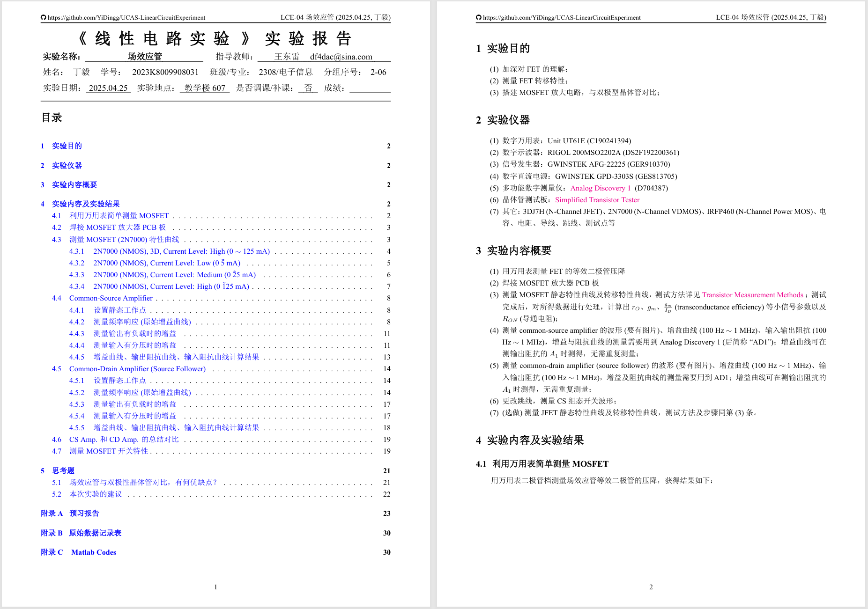Viewport: 868px width, 609px height.
Task: Open 5.1 场效应管与双极性晶体管对比 entry
Action: (x=134, y=483)
